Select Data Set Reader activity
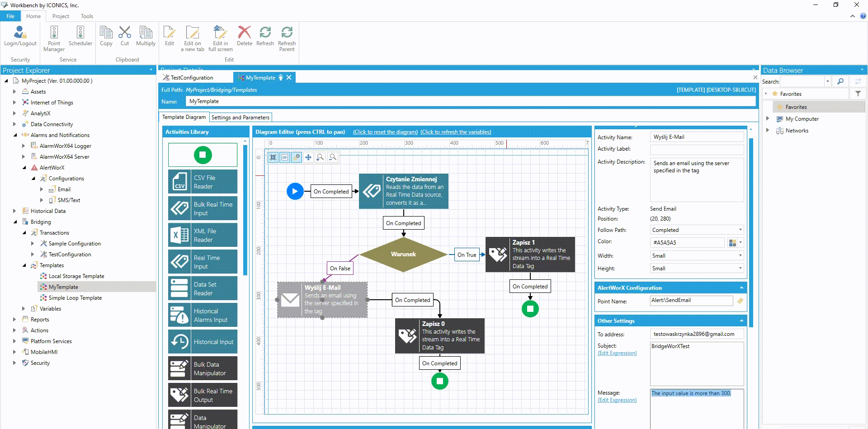 coord(203,288)
